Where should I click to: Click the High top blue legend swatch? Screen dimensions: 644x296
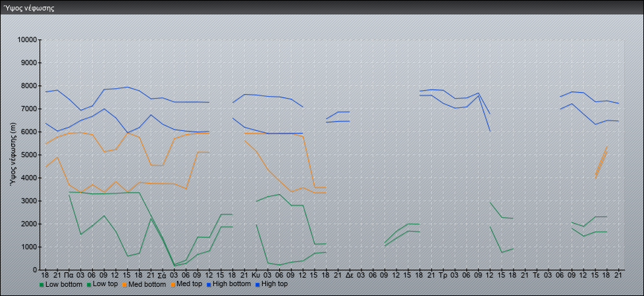[x=257, y=284]
